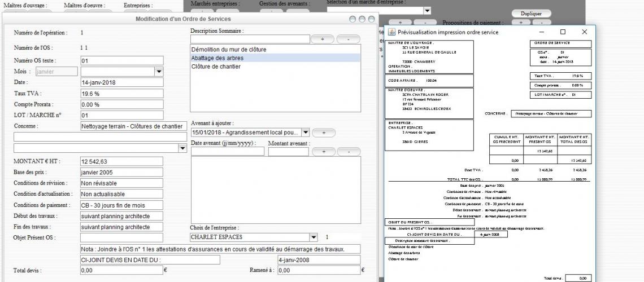
Task: Maximize the Prévisualisation impression window
Action: [563, 32]
